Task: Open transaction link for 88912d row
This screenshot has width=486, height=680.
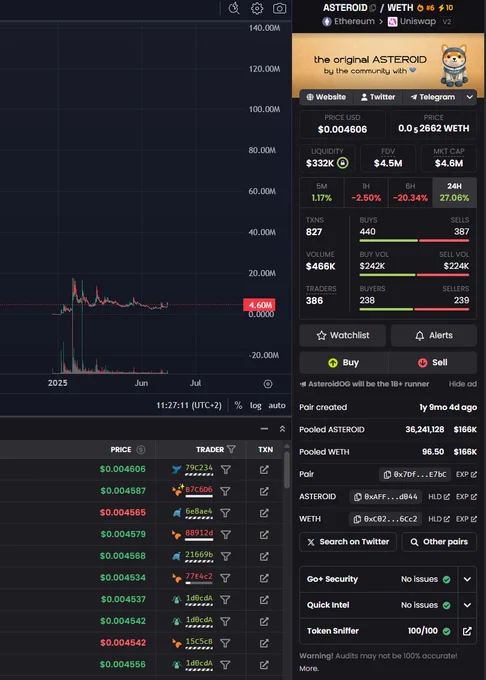Action: tap(264, 535)
